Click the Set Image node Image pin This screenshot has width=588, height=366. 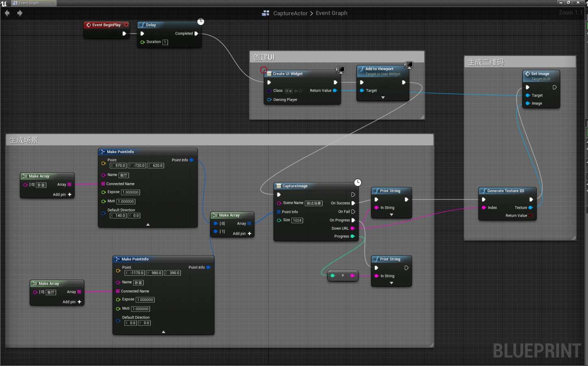coord(527,103)
